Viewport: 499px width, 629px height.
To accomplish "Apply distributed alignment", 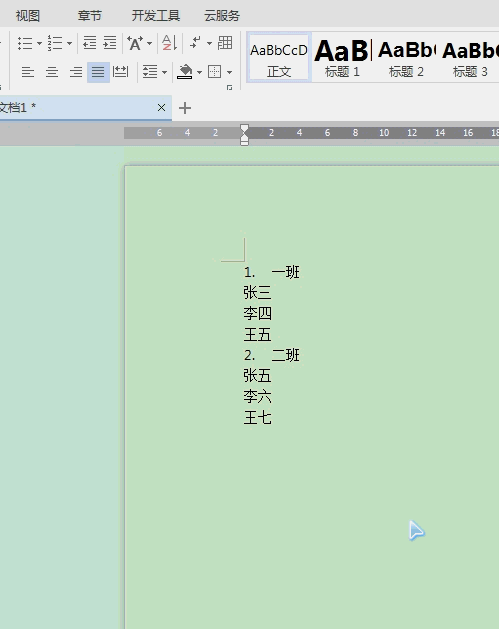I will pos(120,72).
